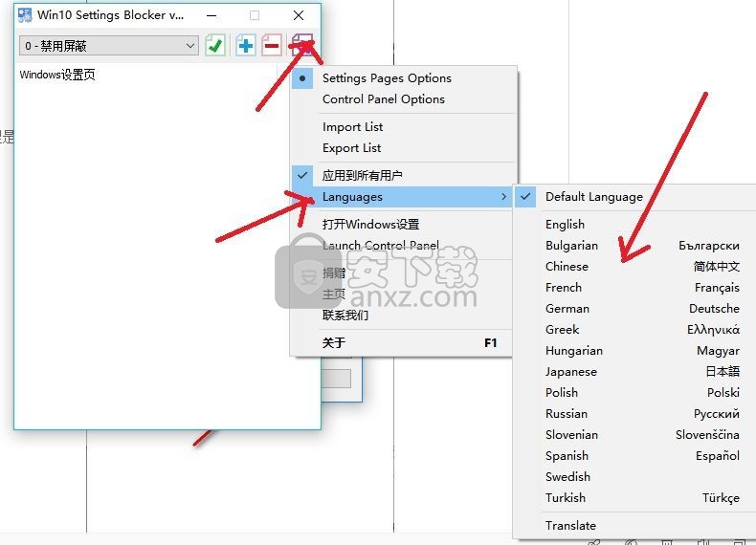Click the Win10 Settings Blocker title icon
The image size is (756, 545).
[25, 15]
